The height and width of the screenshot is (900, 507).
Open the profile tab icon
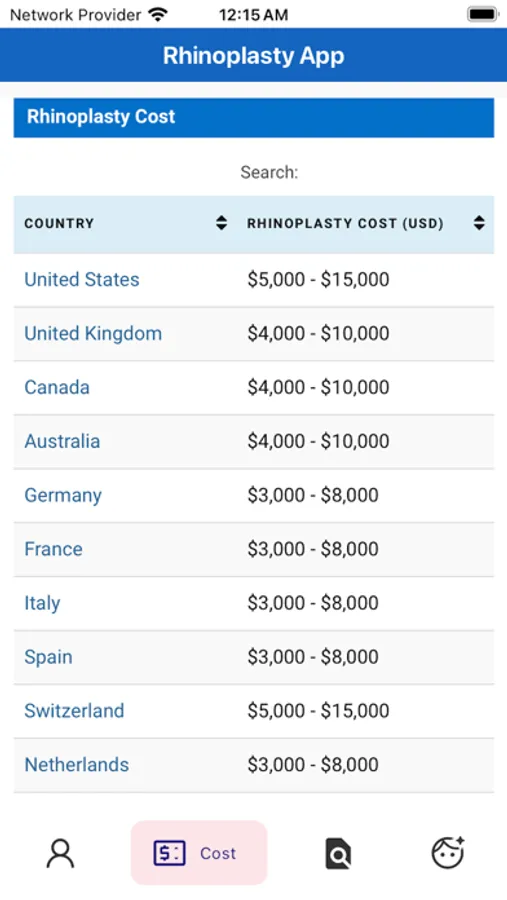[x=60, y=853]
